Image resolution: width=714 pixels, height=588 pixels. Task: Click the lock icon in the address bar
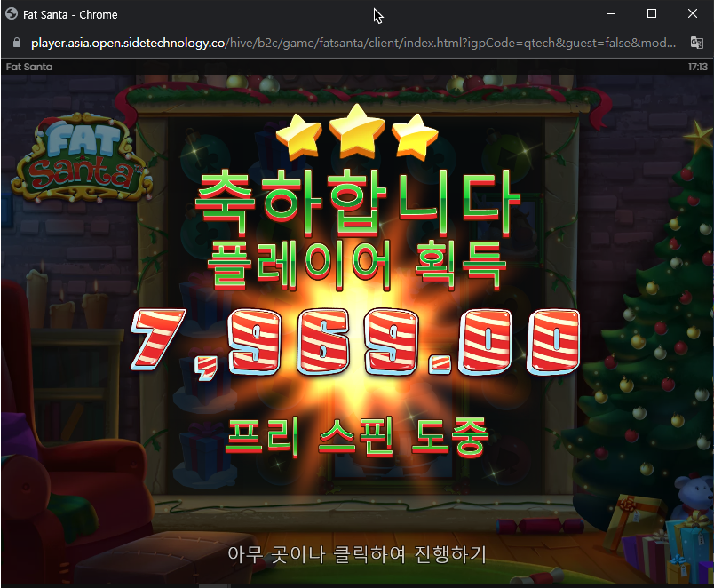coord(17,43)
